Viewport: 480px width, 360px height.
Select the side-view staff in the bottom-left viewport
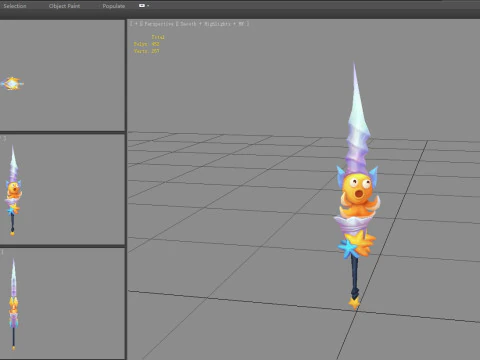[13, 304]
